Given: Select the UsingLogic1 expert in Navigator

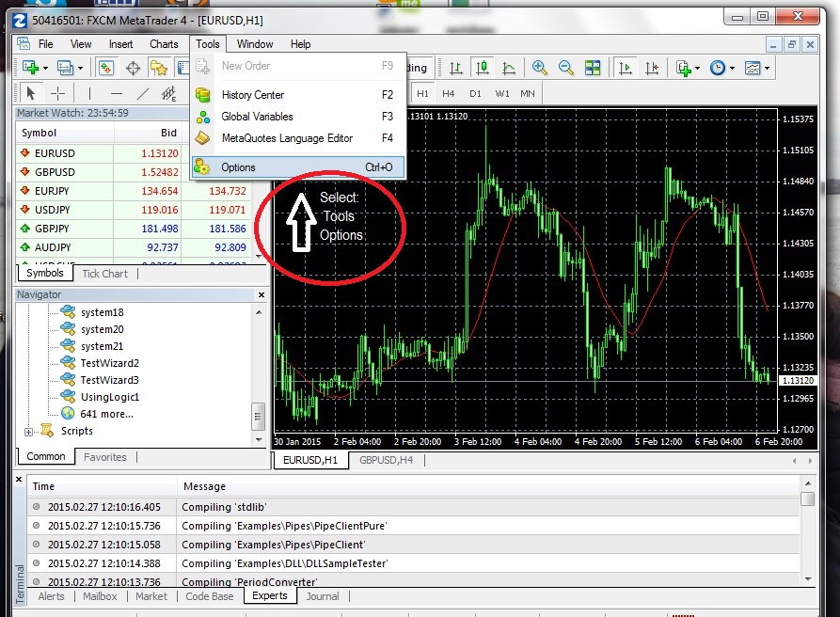Looking at the screenshot, I should pyautogui.click(x=110, y=397).
